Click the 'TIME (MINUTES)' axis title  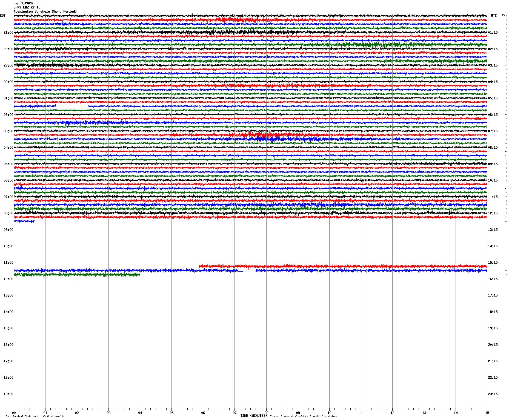click(254, 416)
